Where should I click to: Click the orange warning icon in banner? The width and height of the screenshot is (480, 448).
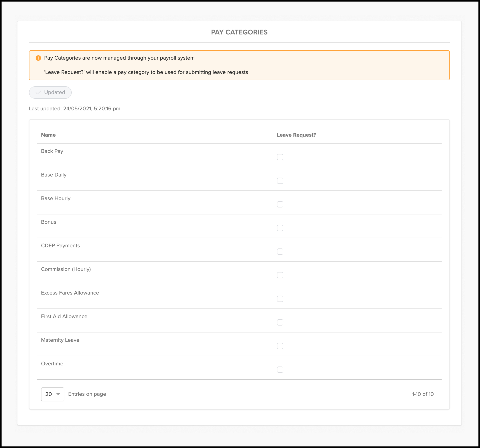click(x=38, y=58)
